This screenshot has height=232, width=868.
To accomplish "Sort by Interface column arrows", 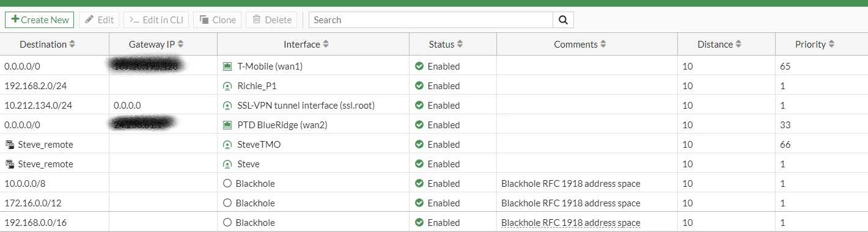I will (x=326, y=44).
